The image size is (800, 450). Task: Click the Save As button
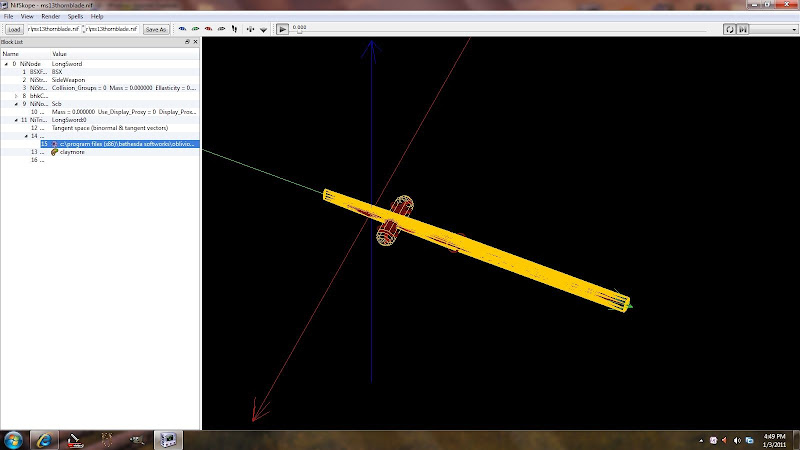point(156,30)
